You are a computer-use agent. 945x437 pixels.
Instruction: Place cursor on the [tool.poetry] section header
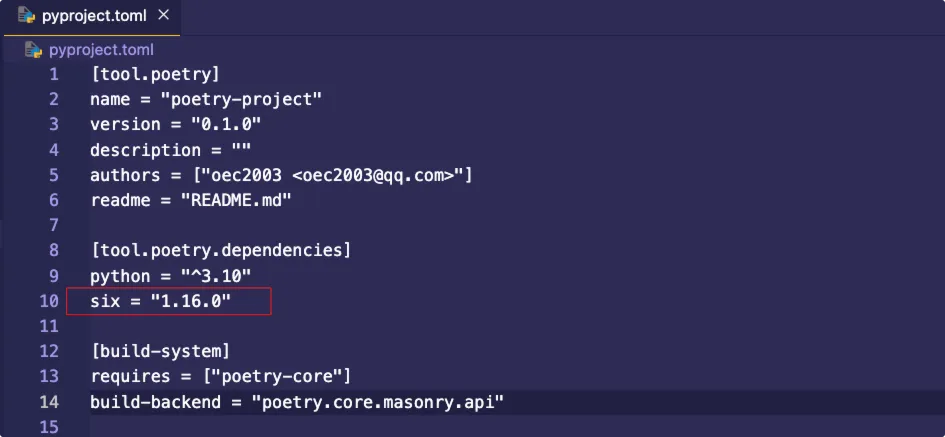pyautogui.click(x=154, y=74)
